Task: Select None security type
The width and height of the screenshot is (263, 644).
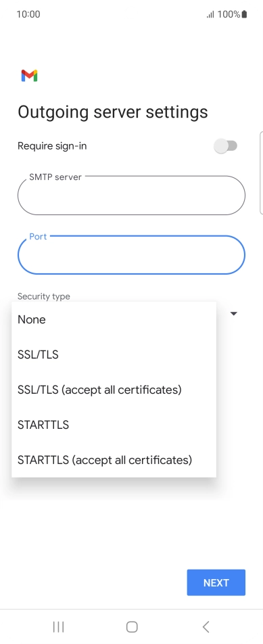Action: pyautogui.click(x=114, y=319)
